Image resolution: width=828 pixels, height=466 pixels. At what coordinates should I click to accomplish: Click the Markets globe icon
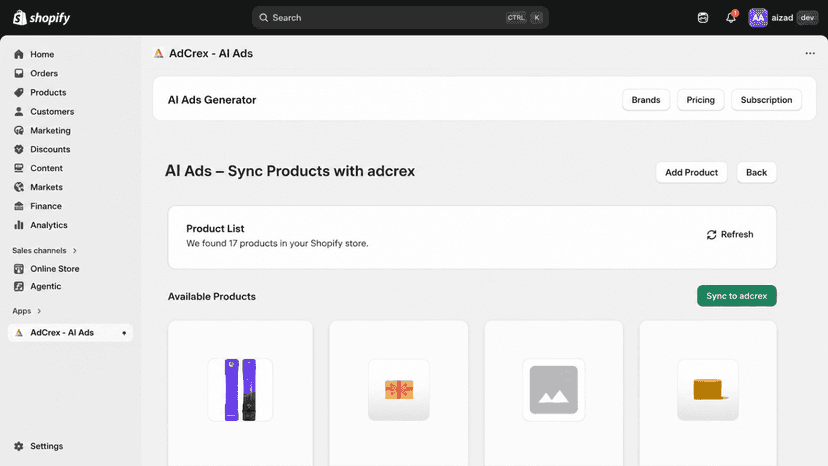point(19,187)
